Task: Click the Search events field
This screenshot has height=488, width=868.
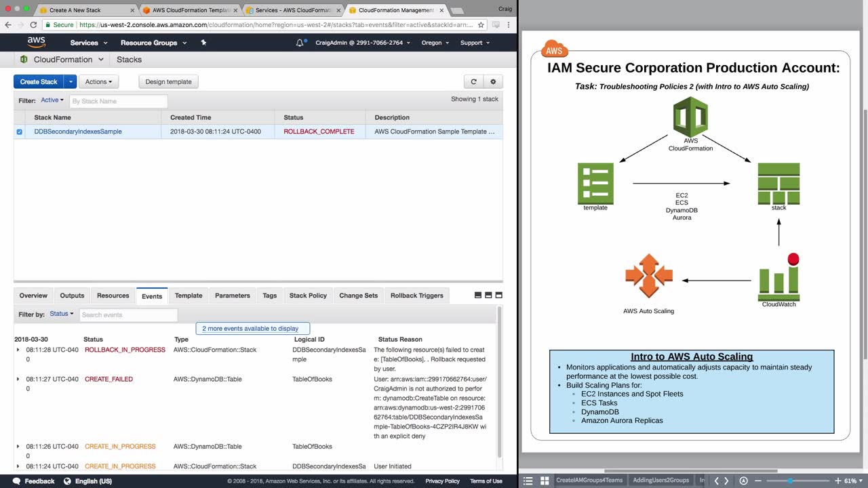Action: pyautogui.click(x=128, y=315)
